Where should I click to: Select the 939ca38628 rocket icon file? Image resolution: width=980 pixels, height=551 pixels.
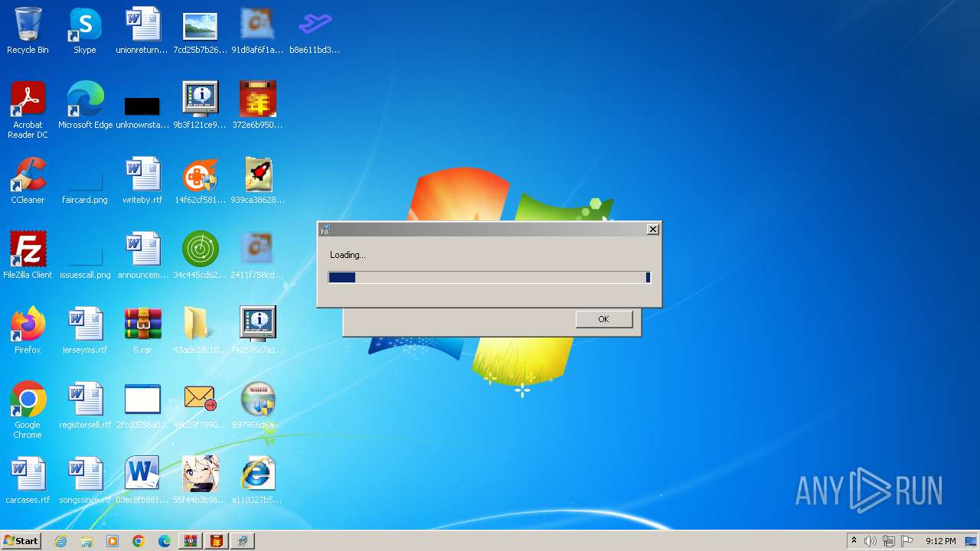(x=257, y=181)
